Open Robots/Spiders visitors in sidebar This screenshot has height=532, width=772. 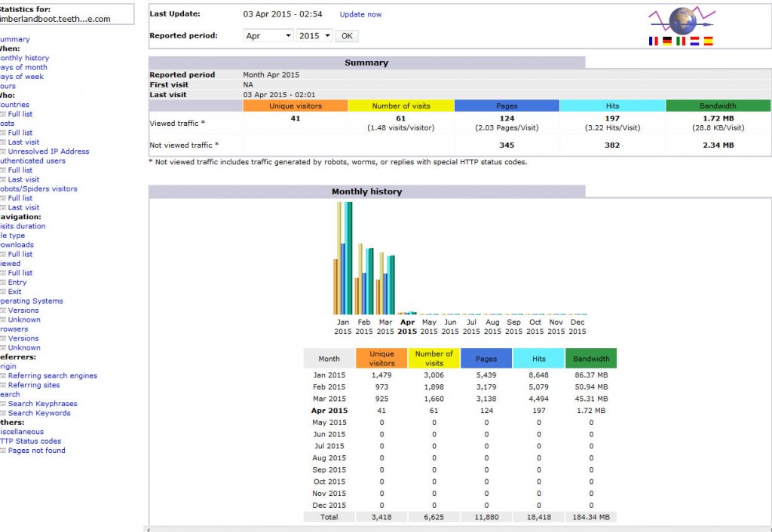tap(38, 189)
